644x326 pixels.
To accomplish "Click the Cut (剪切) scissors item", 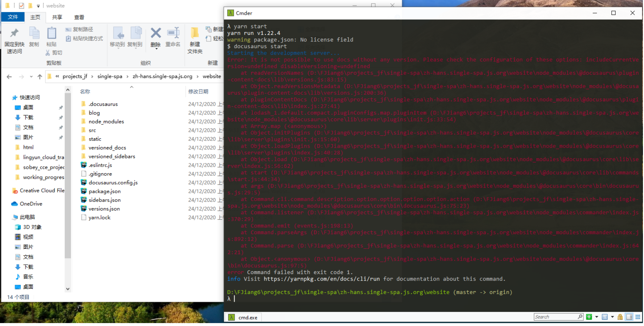I will coord(54,53).
